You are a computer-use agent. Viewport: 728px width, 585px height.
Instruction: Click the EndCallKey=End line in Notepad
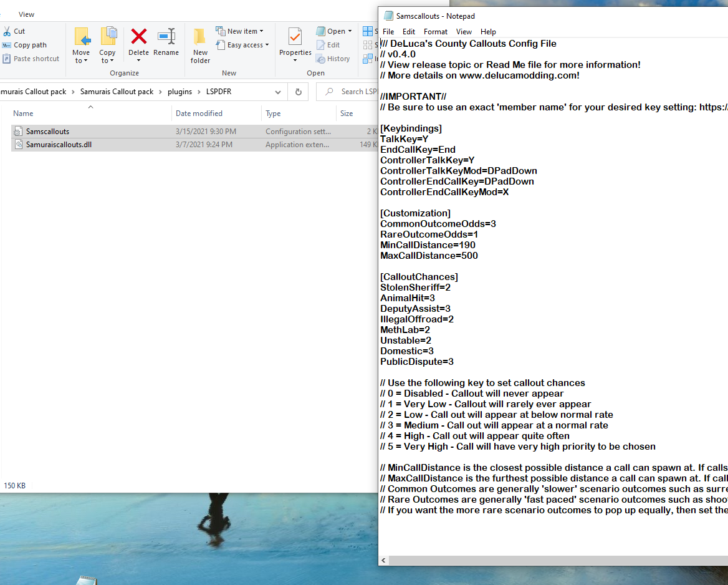click(x=418, y=150)
